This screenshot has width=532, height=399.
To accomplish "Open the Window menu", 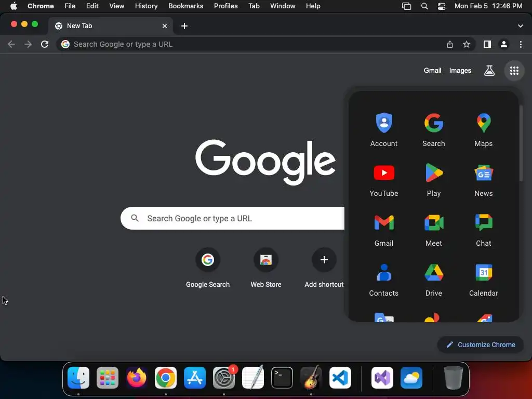I will point(283,6).
